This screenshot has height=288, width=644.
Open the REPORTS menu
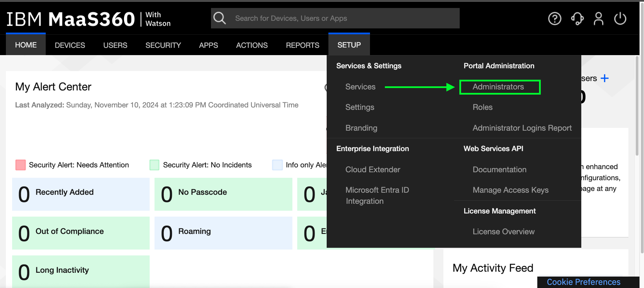pyautogui.click(x=303, y=45)
